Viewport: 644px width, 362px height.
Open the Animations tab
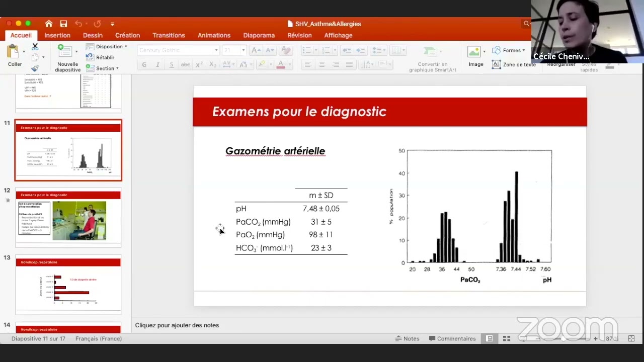(x=214, y=35)
